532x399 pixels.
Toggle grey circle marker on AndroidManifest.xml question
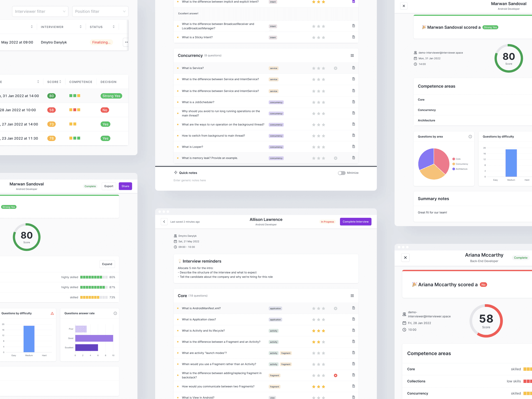point(336,308)
